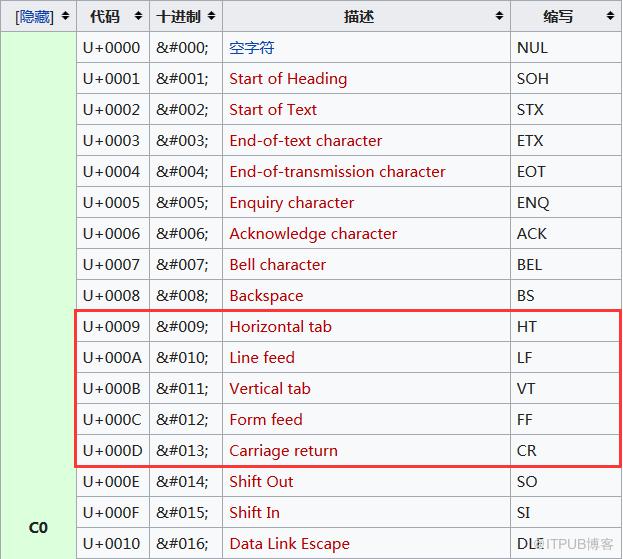Click the CR abbreviation cell
The image size is (623, 559).
coord(566,451)
